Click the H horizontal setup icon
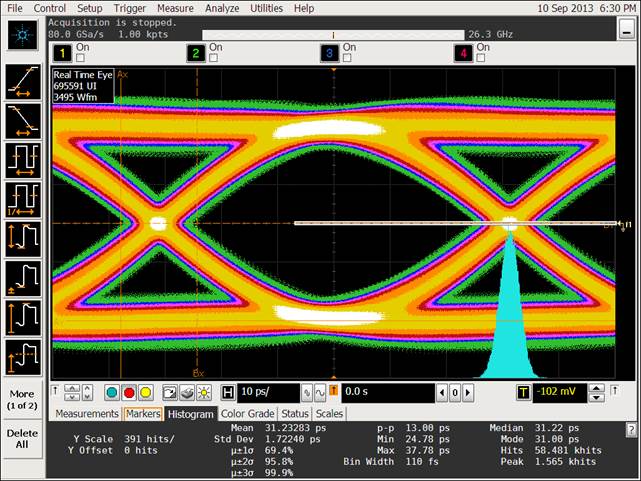This screenshot has height=481, width=641. 228,393
